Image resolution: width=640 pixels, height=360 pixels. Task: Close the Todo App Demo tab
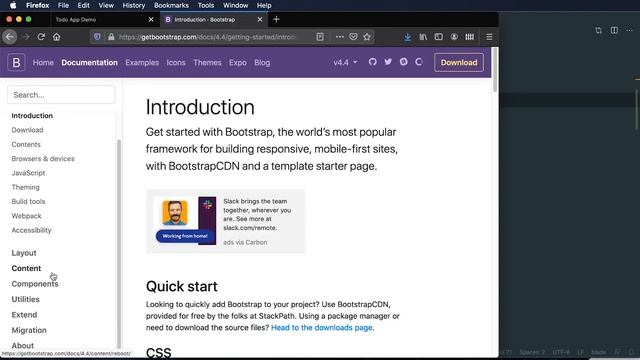[151, 19]
